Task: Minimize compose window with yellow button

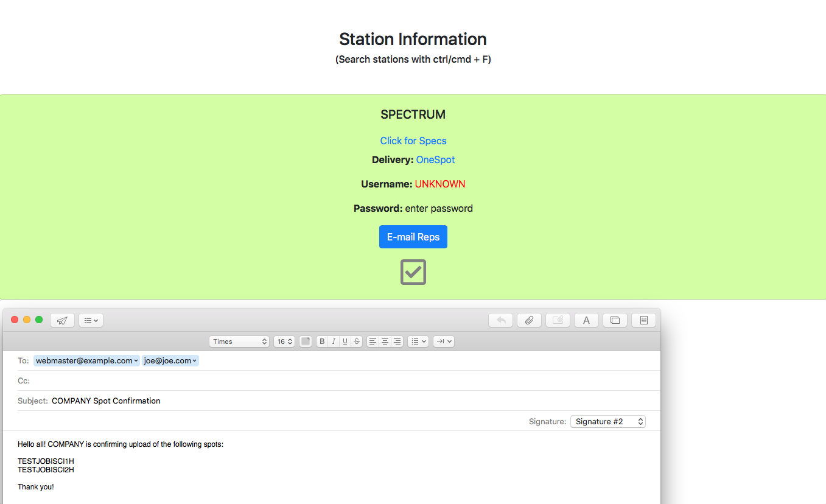Action: point(27,320)
